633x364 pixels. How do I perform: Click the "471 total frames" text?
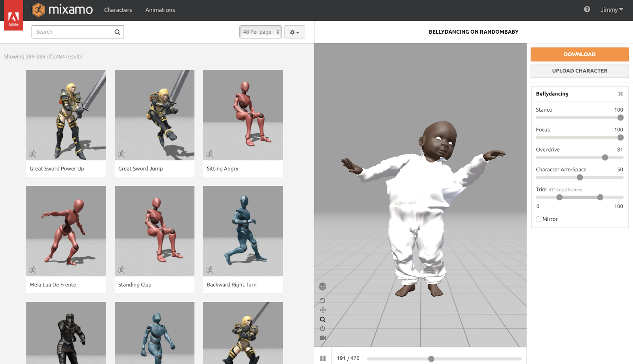click(565, 190)
